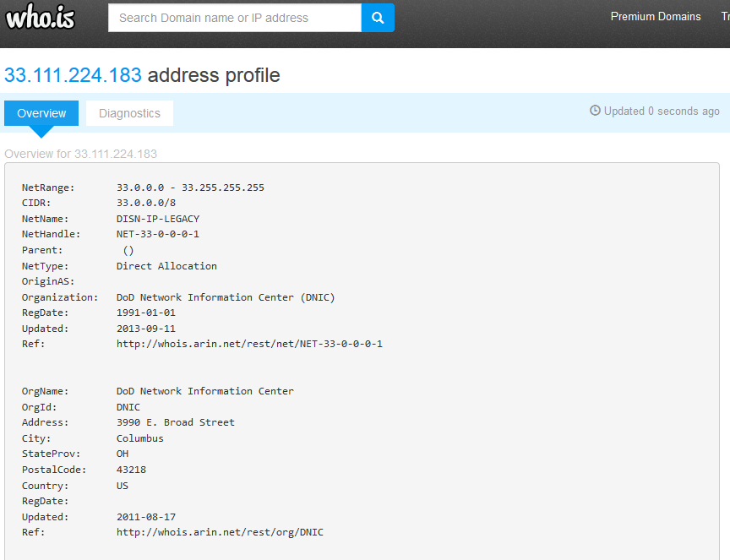This screenshot has width=730, height=560.
Task: Select the Overview tab
Action: coord(41,113)
